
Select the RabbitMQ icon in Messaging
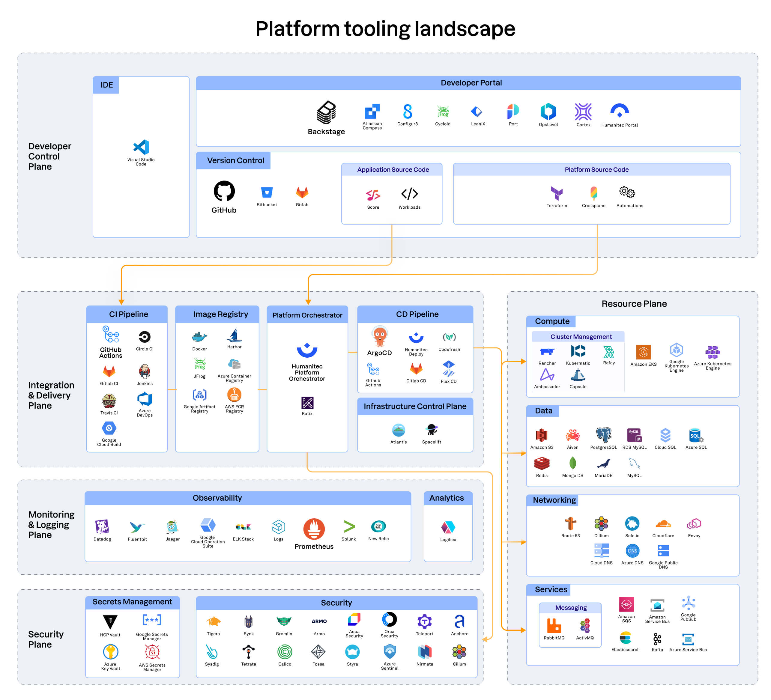click(554, 625)
